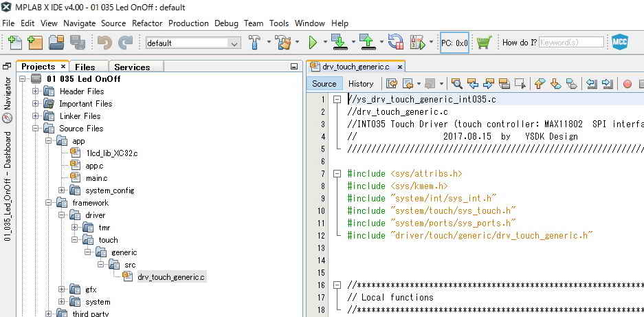
Task: Toggle the fold marker at line 16
Action: [337, 285]
